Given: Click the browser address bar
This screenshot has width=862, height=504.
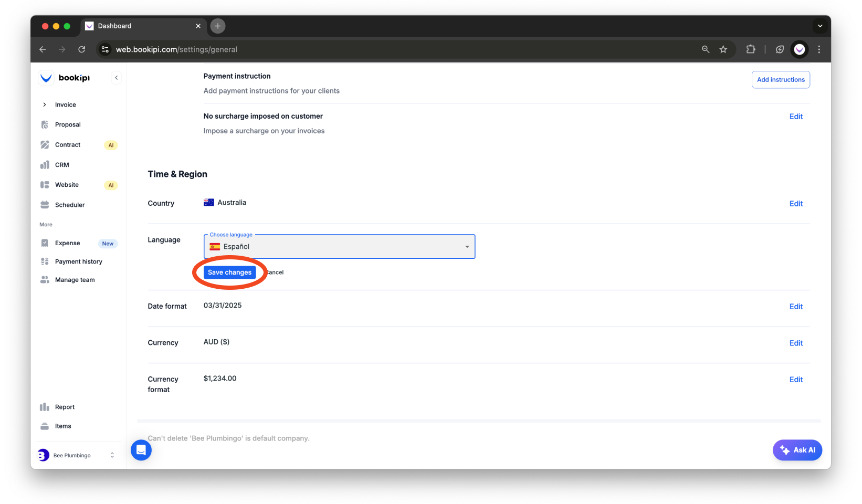Looking at the screenshot, I should (x=210, y=49).
